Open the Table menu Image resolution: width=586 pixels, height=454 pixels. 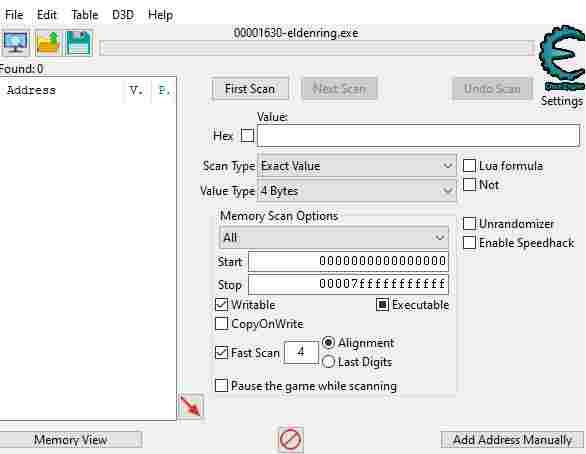(84, 15)
